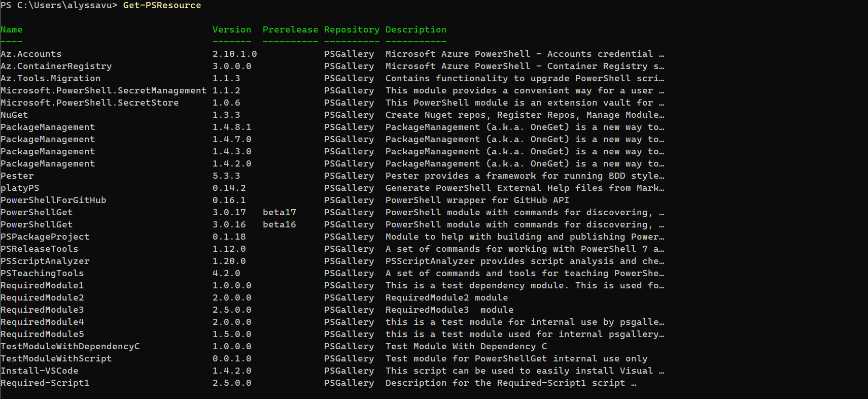
Task: Select the Pester module name
Action: [x=17, y=176]
